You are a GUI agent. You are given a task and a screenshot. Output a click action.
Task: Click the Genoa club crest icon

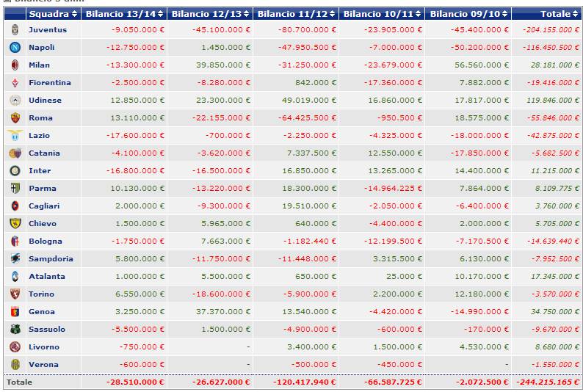tap(15, 311)
